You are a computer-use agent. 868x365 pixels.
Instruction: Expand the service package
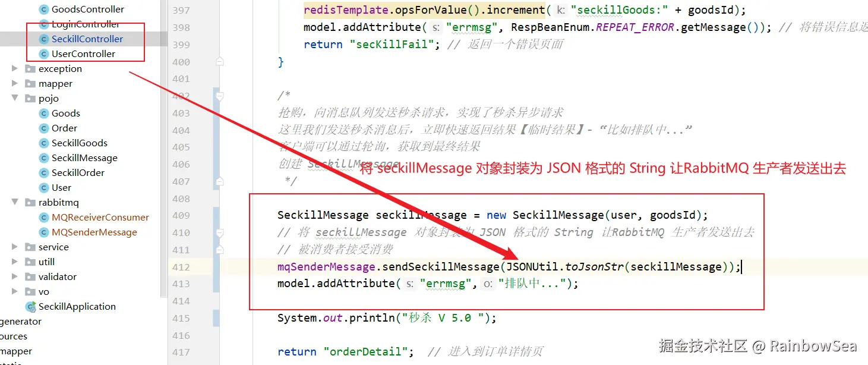point(15,247)
